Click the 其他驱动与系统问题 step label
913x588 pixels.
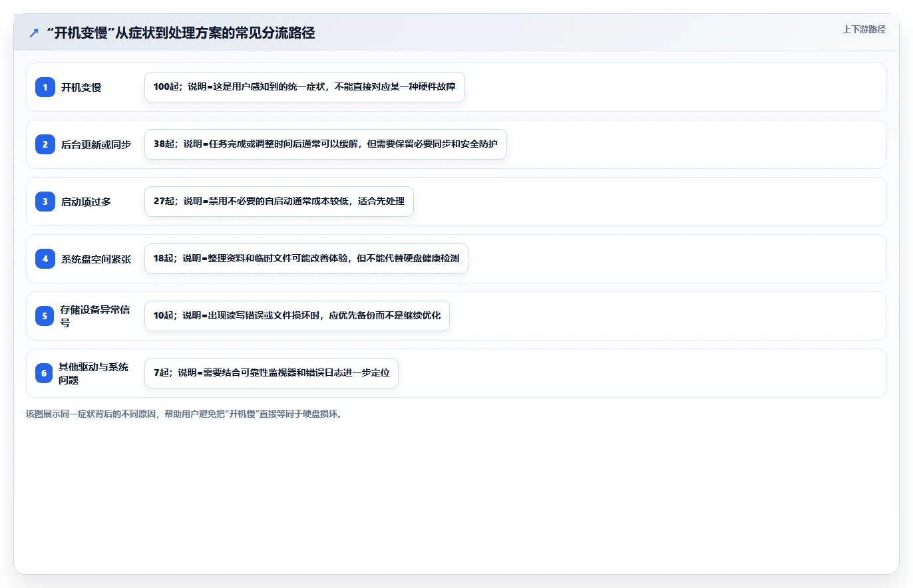[x=94, y=373]
